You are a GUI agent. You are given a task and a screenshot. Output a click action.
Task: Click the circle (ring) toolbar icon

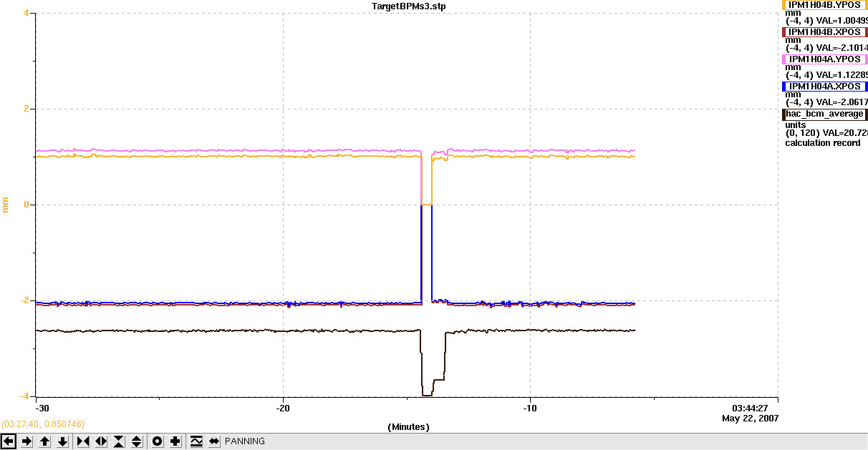click(x=157, y=441)
